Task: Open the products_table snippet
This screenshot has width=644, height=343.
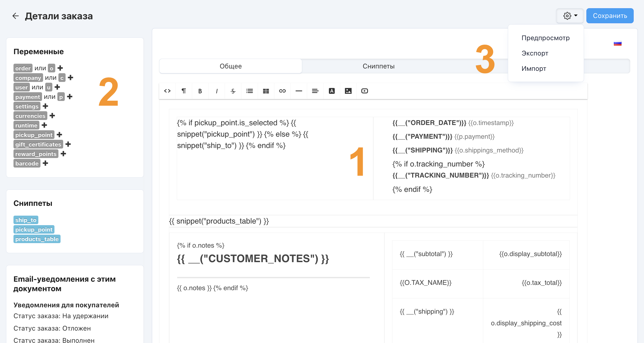Action: pos(37,239)
